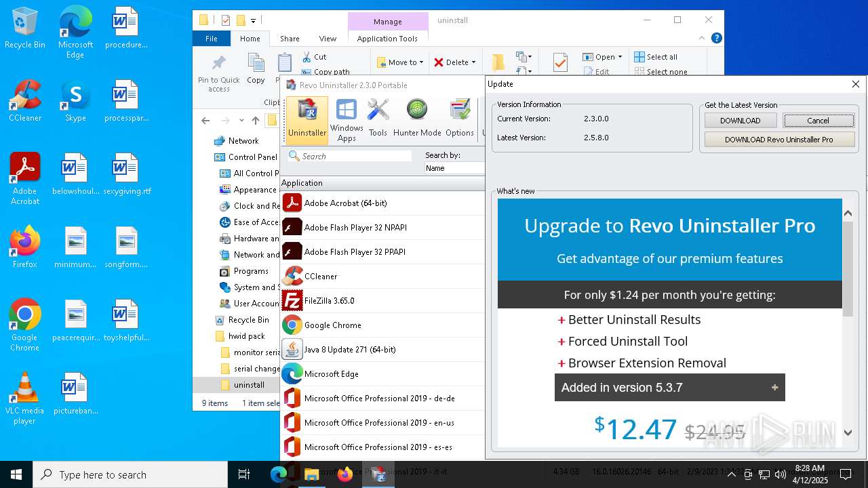Screen dimensions: 868x488
Task: Open the VLC media player desktop shortcut
Action: (25, 399)
